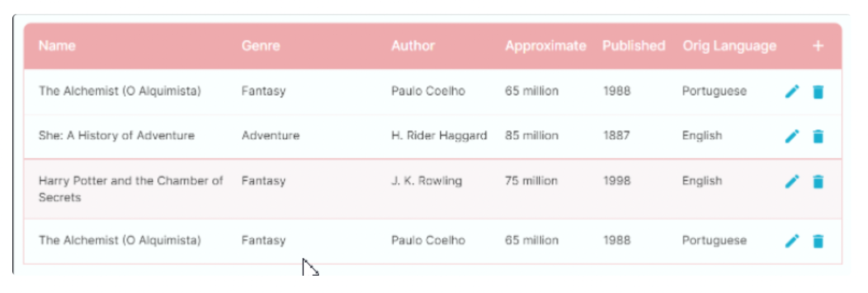Edit the last Alchemist row pencil icon
The image size is (868, 293).
(x=792, y=241)
